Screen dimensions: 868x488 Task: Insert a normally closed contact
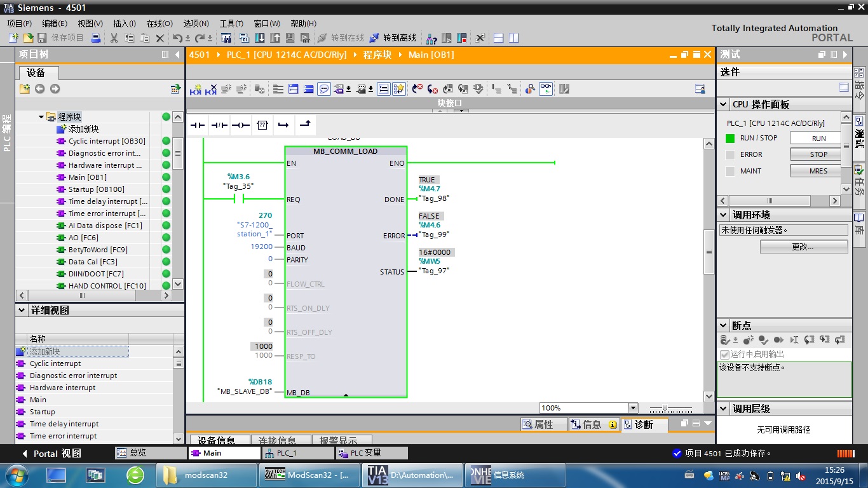(x=219, y=125)
